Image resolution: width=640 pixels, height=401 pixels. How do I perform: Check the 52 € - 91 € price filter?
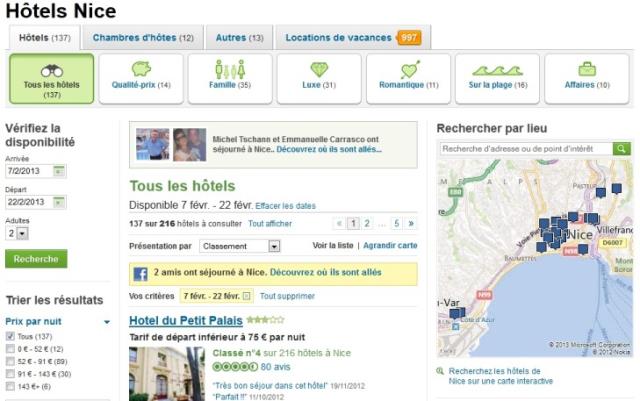tap(10, 361)
